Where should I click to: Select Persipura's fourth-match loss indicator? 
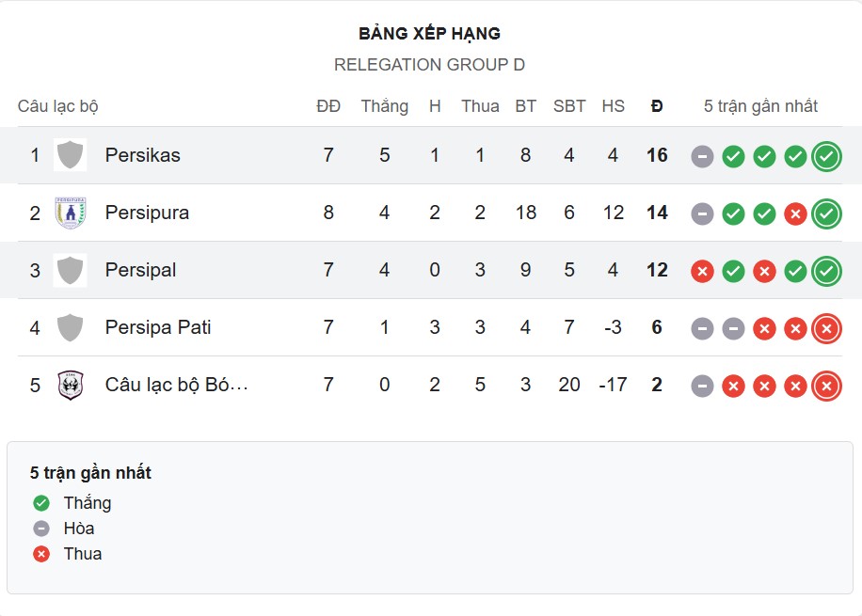point(795,213)
